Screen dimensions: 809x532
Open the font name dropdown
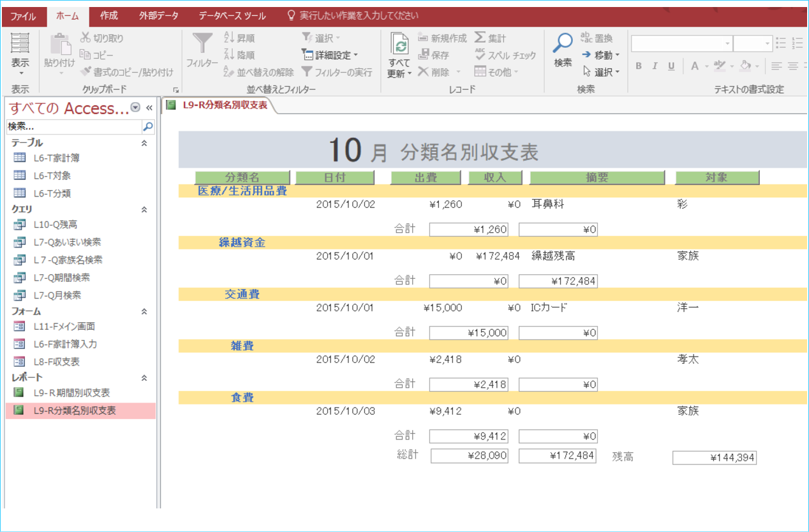pos(727,44)
